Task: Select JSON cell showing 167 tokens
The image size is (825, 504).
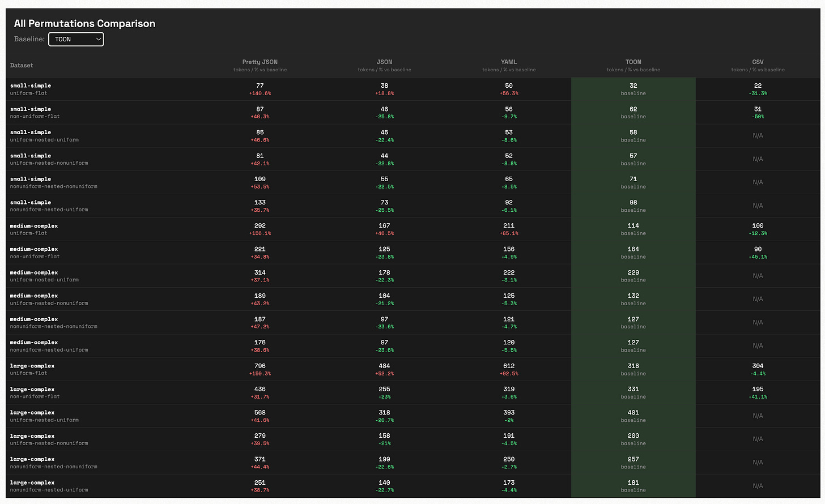Action: pos(385,229)
